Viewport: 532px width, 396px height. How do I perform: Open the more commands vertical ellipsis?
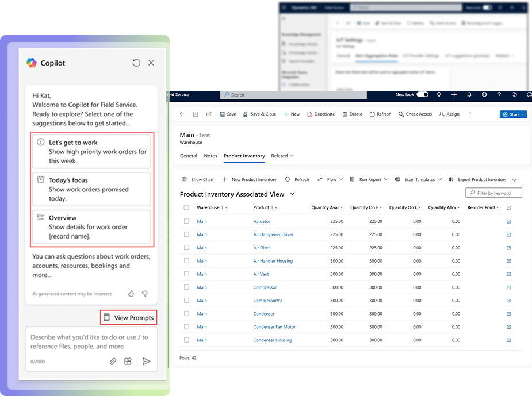click(470, 114)
